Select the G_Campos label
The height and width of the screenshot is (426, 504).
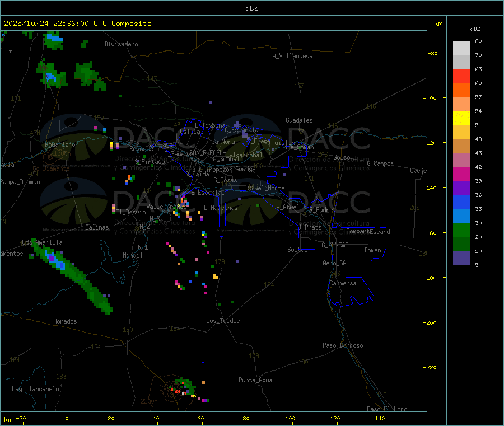tap(380, 163)
